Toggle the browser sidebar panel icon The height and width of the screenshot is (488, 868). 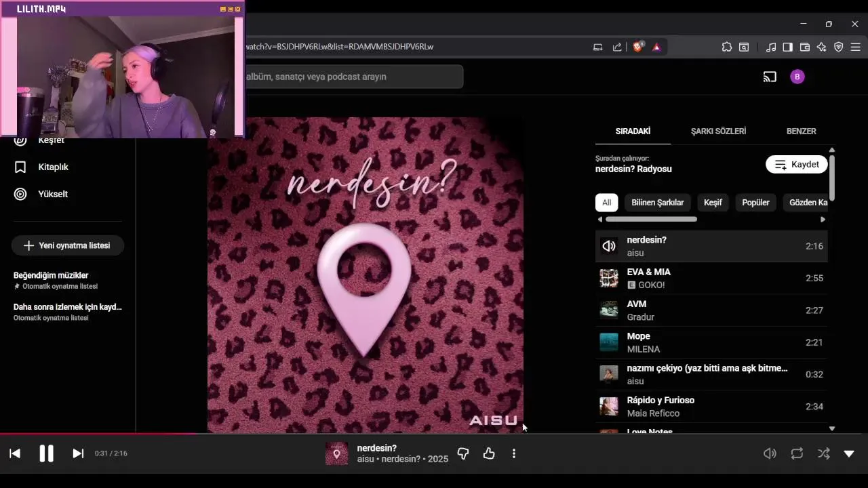click(788, 47)
